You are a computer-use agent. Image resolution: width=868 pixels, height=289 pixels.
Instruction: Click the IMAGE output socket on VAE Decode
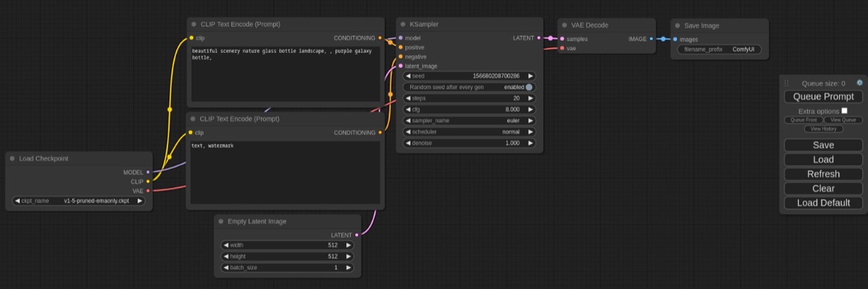tap(651, 39)
